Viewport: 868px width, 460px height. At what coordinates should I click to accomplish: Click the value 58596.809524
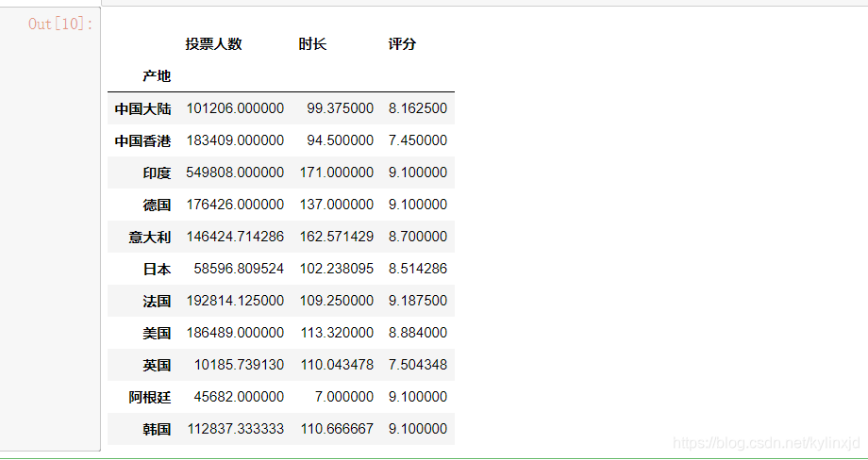click(x=239, y=269)
